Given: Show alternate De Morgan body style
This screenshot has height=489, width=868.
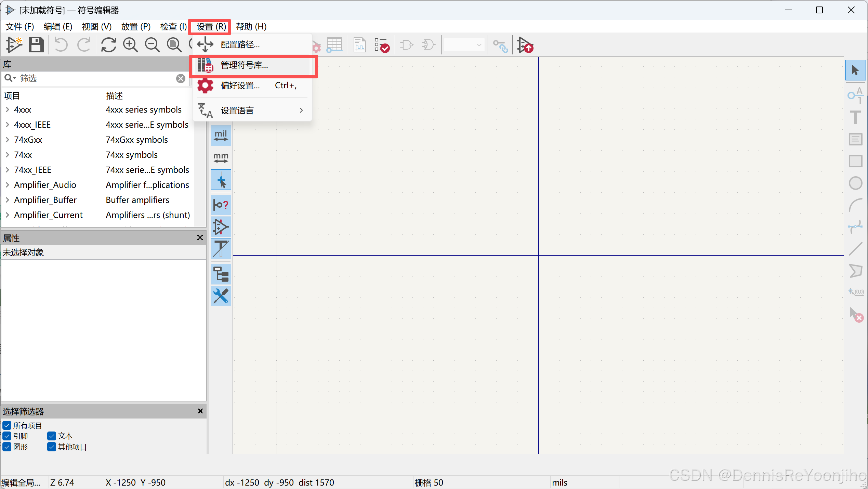Looking at the screenshot, I should (x=428, y=45).
